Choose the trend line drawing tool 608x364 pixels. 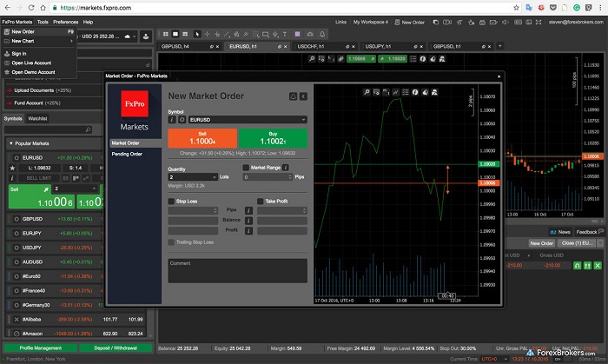(x=227, y=34)
